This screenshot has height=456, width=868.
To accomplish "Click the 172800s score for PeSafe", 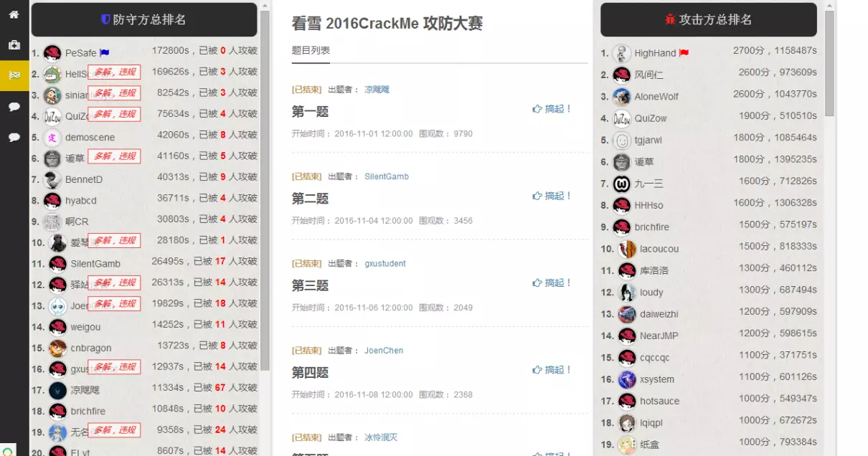I will (170, 51).
